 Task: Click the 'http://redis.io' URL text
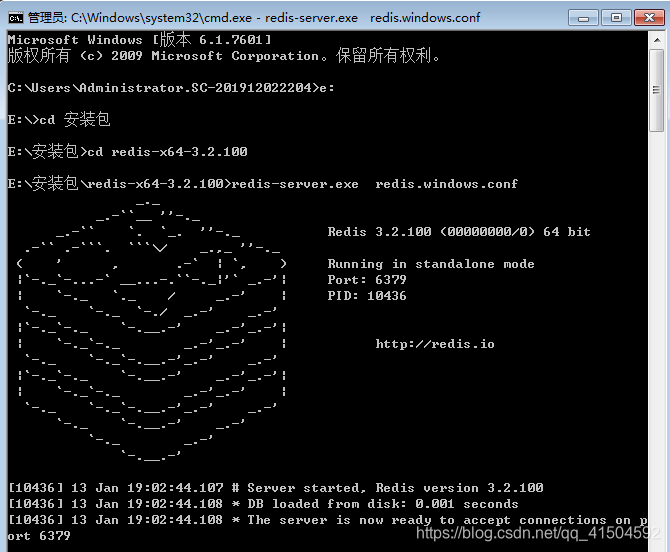[435, 344]
